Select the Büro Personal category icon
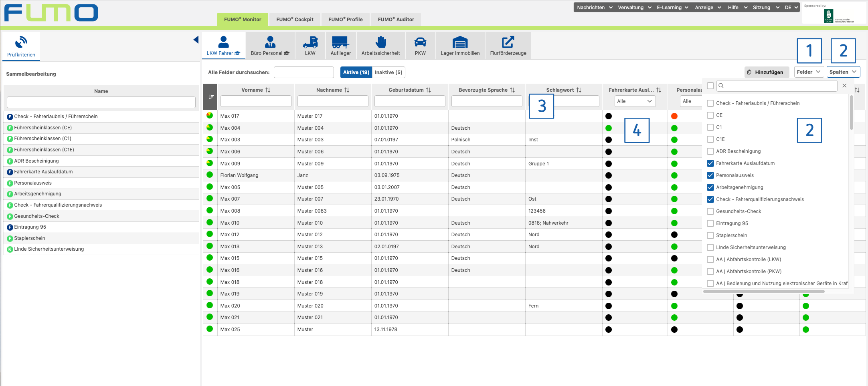Screen dimensions: 868x386 (x=270, y=42)
